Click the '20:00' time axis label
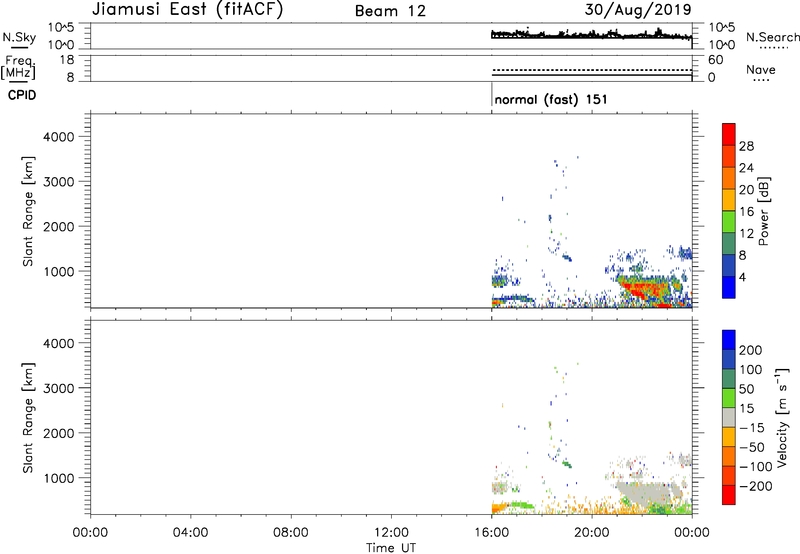The image size is (800, 554). point(592,533)
